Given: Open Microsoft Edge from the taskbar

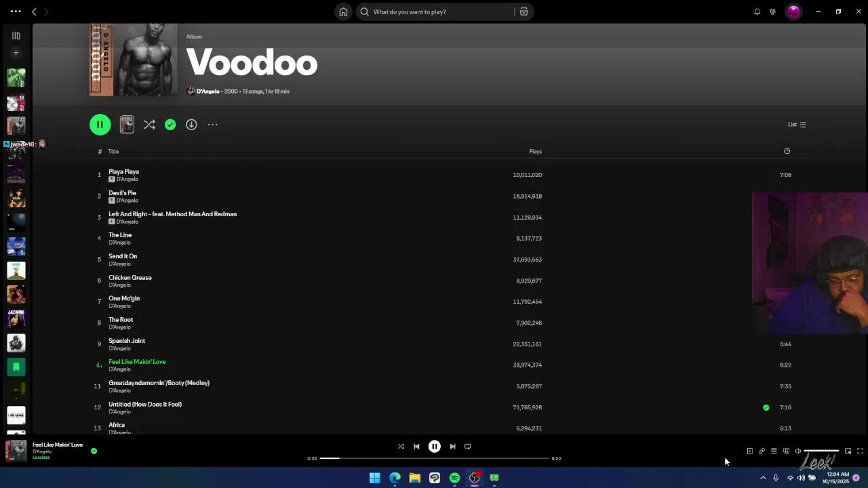Looking at the screenshot, I should click(395, 478).
